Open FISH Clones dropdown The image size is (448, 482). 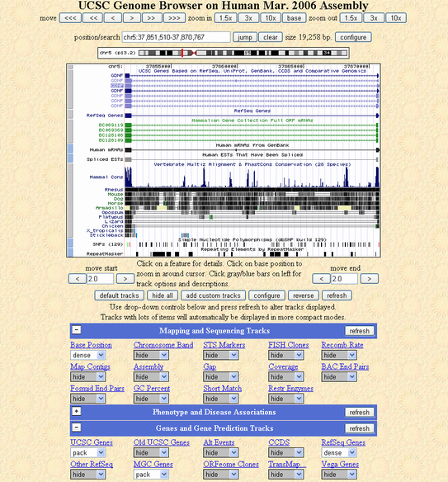point(286,355)
